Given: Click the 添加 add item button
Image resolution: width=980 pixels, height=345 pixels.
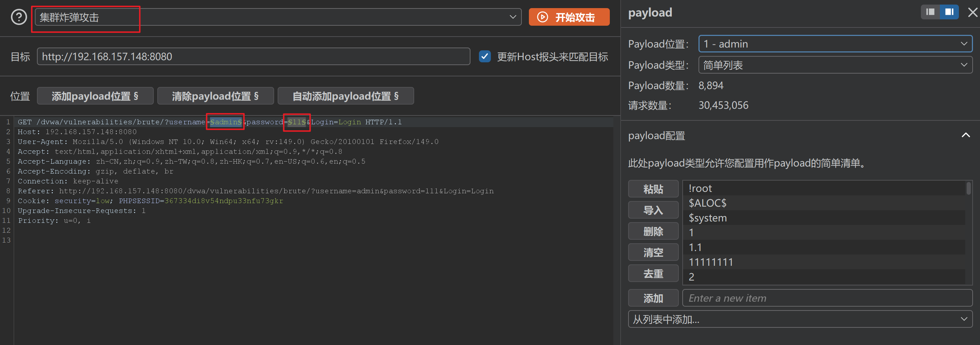Looking at the screenshot, I should pyautogui.click(x=653, y=298).
